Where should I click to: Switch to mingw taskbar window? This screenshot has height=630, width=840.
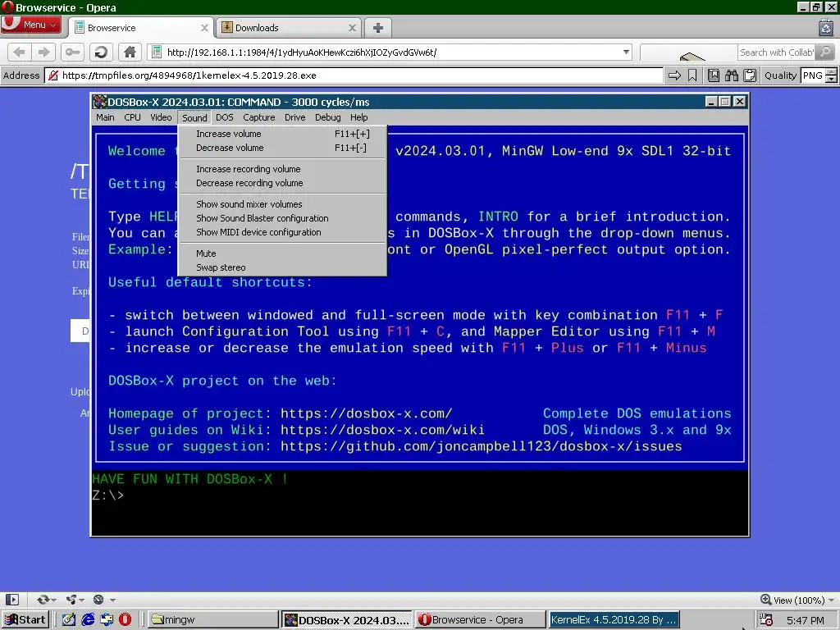212,620
